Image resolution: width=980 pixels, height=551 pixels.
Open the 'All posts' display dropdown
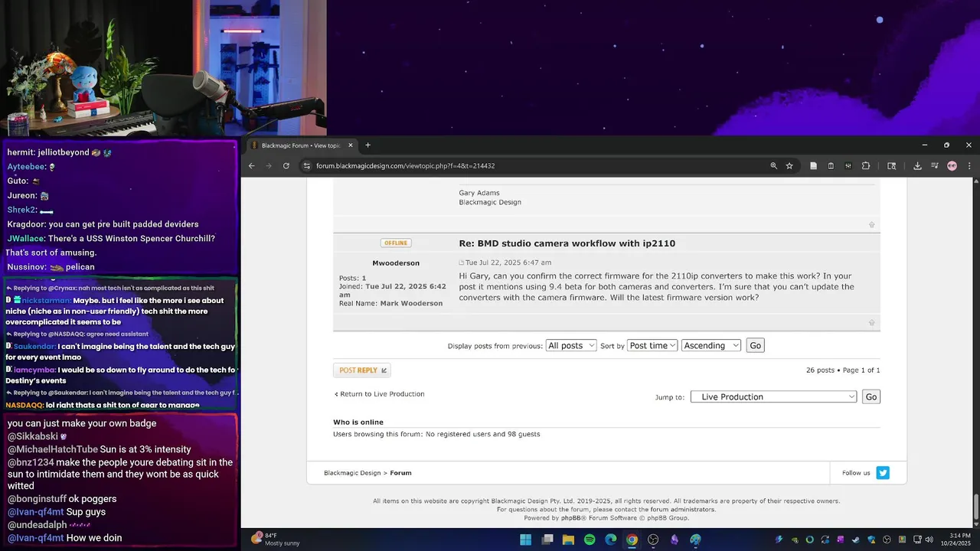[571, 346]
